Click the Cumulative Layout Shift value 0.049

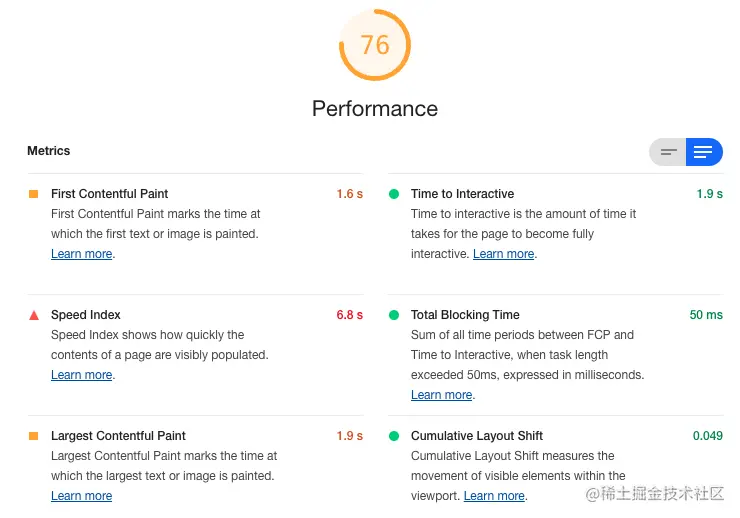pyautogui.click(x=707, y=436)
